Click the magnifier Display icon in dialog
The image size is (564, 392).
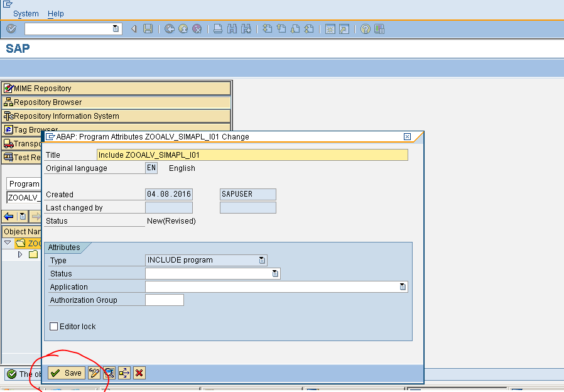click(109, 373)
